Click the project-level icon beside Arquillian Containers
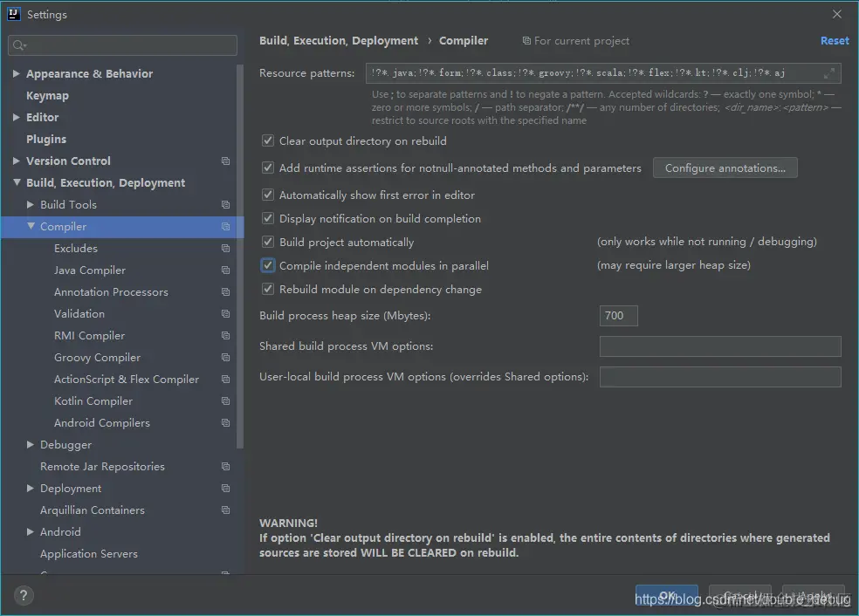 pyautogui.click(x=225, y=510)
